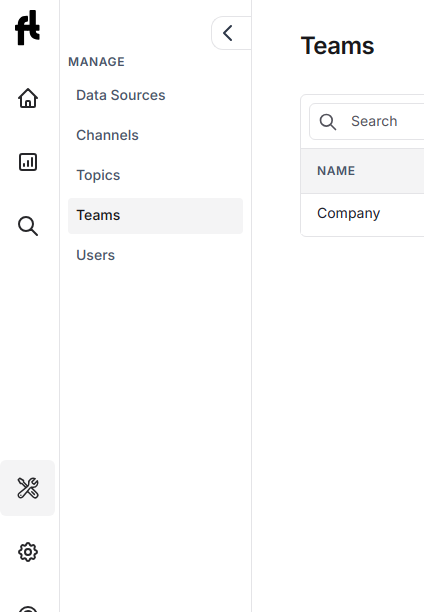Click the app logo in the sidebar
The width and height of the screenshot is (424, 612).
(x=27, y=28)
